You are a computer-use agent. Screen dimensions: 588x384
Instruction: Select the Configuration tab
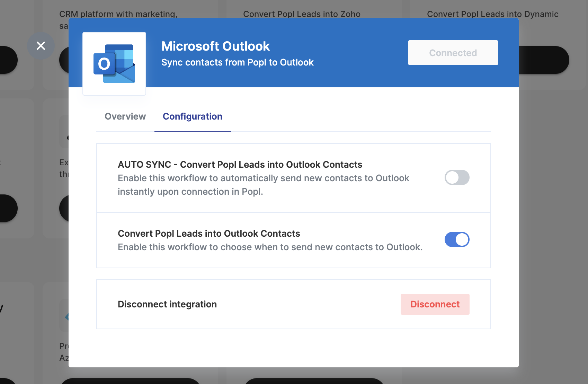[x=193, y=116]
